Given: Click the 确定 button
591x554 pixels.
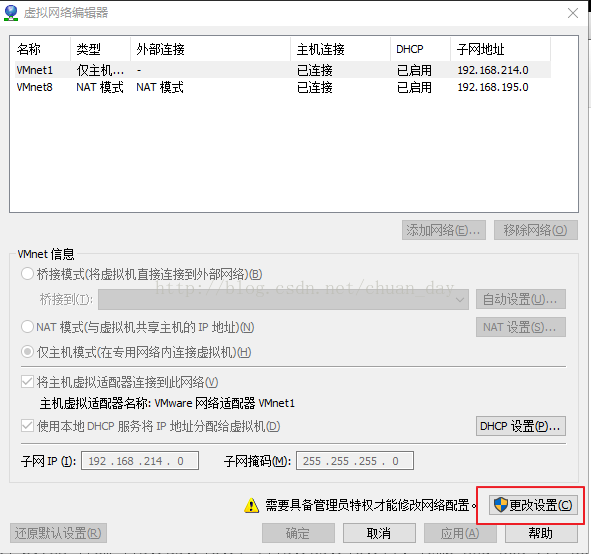Looking at the screenshot, I should point(298,533).
